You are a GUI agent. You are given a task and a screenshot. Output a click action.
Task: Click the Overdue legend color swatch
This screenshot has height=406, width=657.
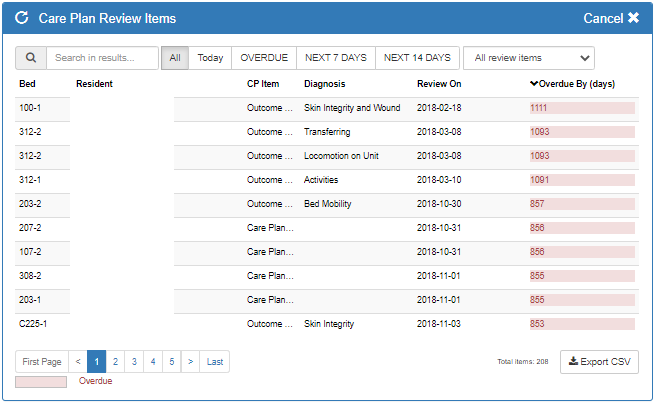tap(41, 382)
